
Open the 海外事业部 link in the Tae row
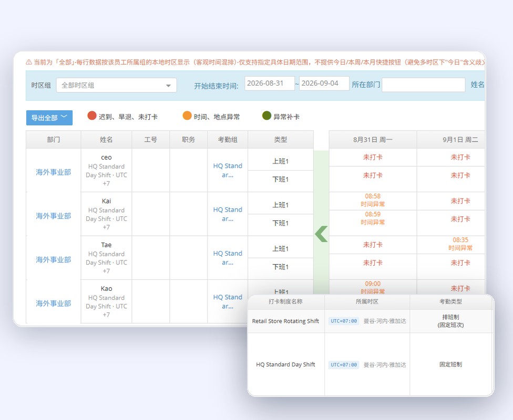point(53,260)
